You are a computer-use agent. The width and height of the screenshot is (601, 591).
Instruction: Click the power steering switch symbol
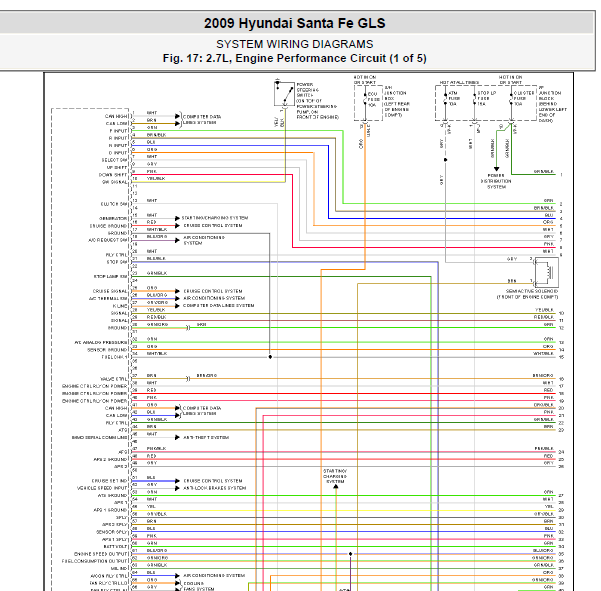click(284, 94)
